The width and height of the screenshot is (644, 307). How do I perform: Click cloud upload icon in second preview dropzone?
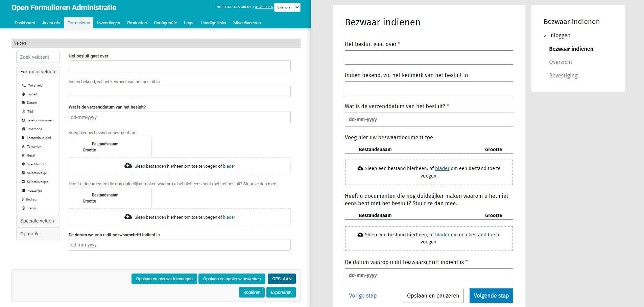[x=360, y=235]
